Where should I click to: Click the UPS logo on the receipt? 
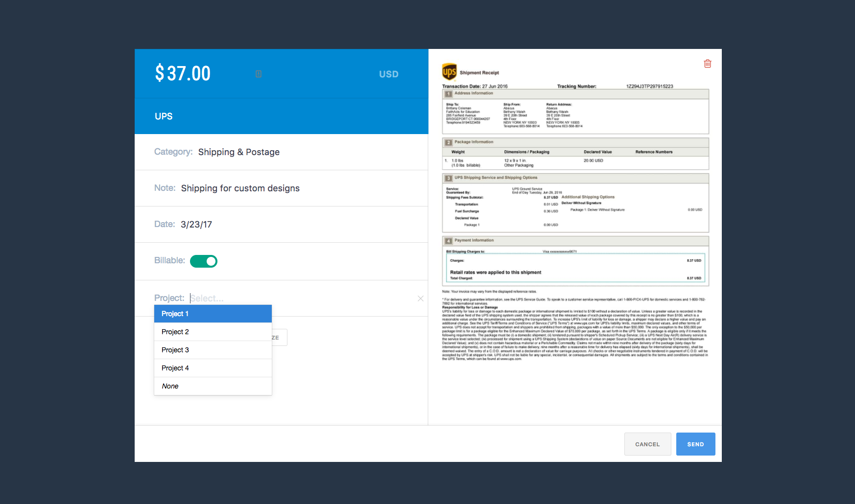pyautogui.click(x=449, y=72)
